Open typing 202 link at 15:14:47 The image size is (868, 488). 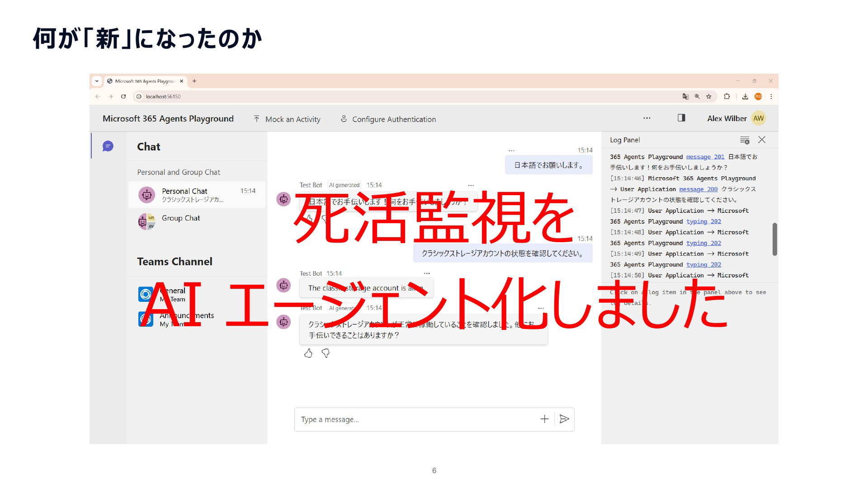click(703, 221)
